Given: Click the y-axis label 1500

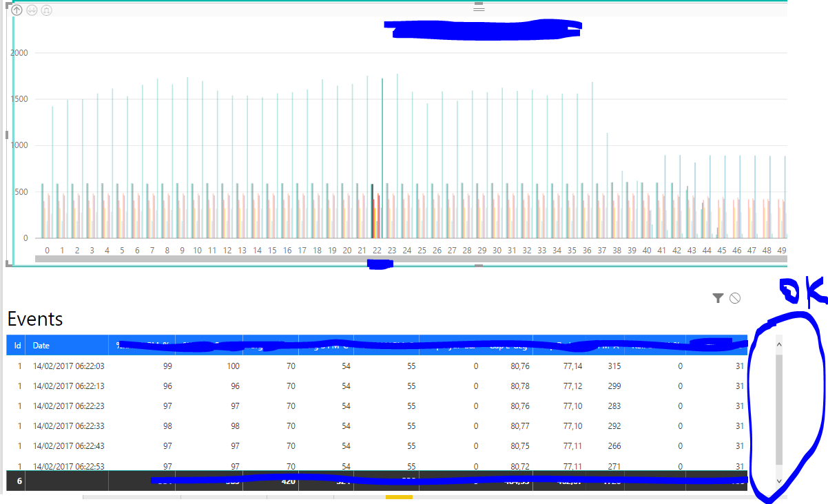Looking at the screenshot, I should tap(19, 99).
